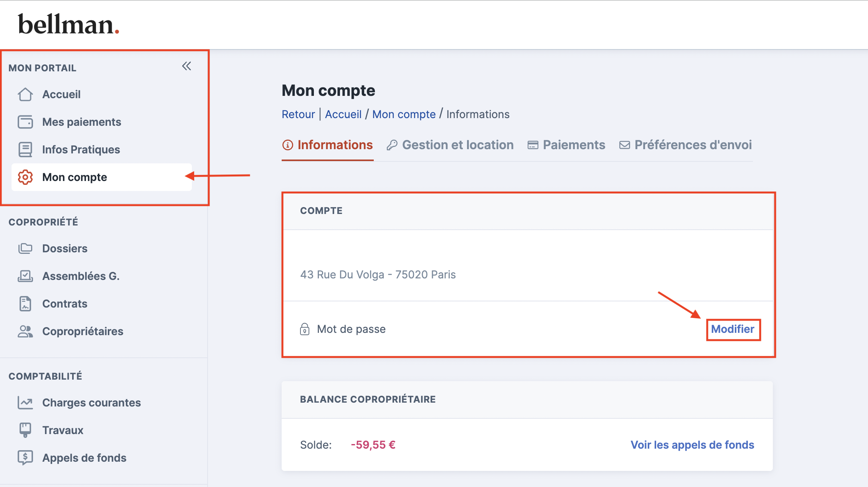The width and height of the screenshot is (868, 487).
Task: Go to Accueil via breadcrumb
Action: (343, 114)
